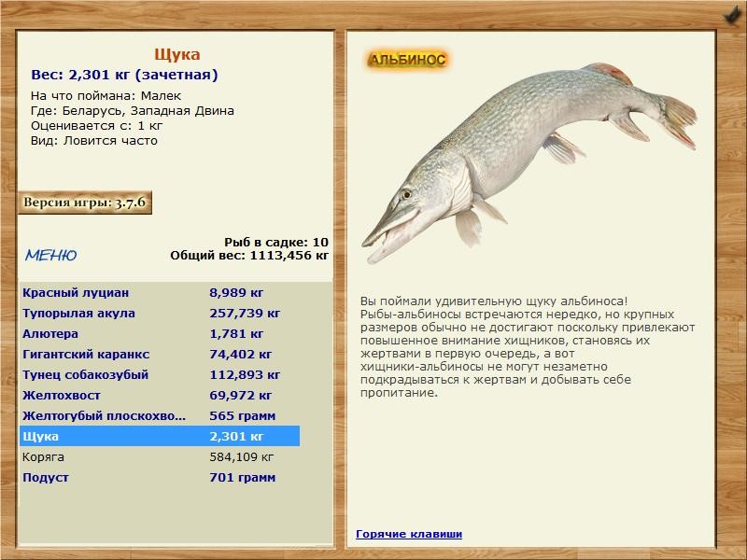Open the МЕНЮ menu
Screen dimensions: 747x560
click(x=51, y=255)
